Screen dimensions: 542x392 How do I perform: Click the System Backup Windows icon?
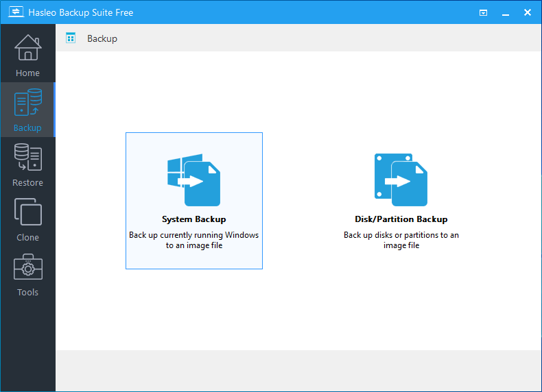(194, 180)
